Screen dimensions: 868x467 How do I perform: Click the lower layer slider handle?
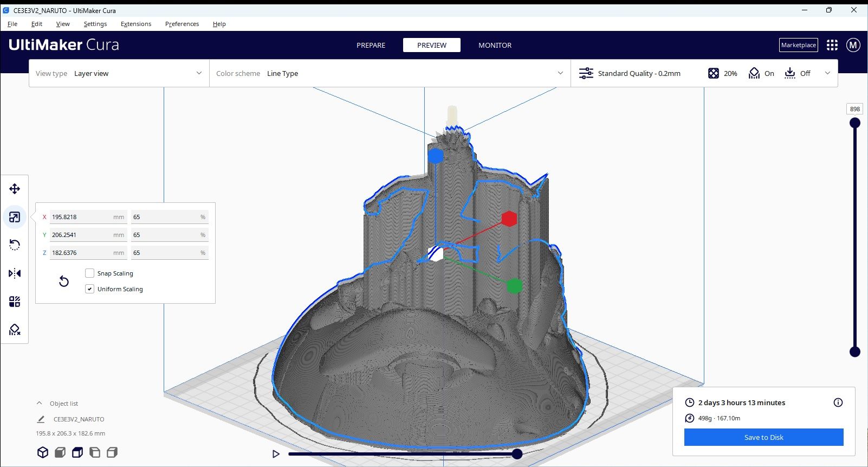[855, 352]
